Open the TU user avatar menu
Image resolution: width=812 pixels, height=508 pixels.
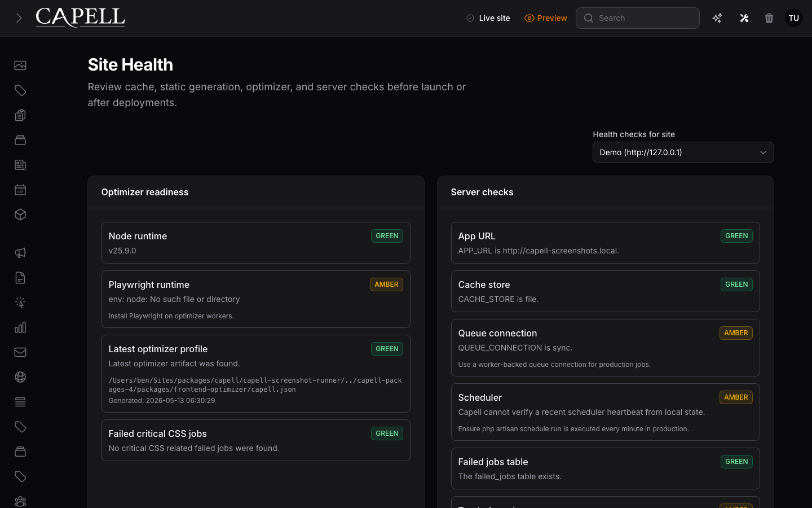[x=794, y=18]
